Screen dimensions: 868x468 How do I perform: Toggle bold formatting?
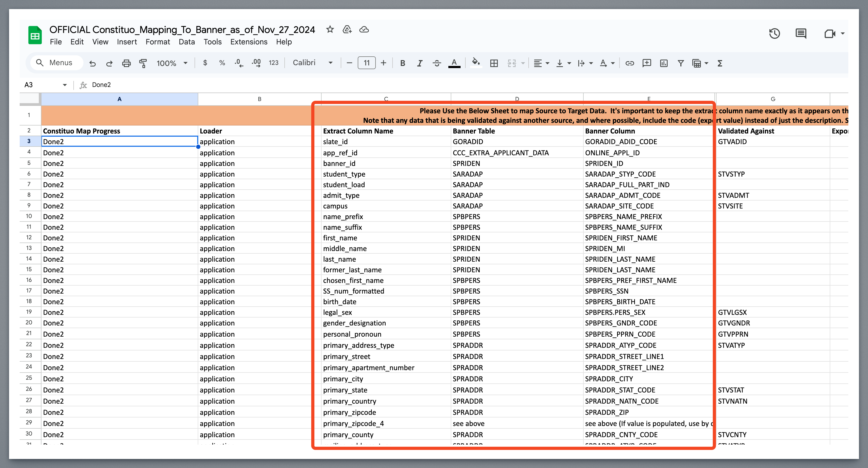point(402,63)
